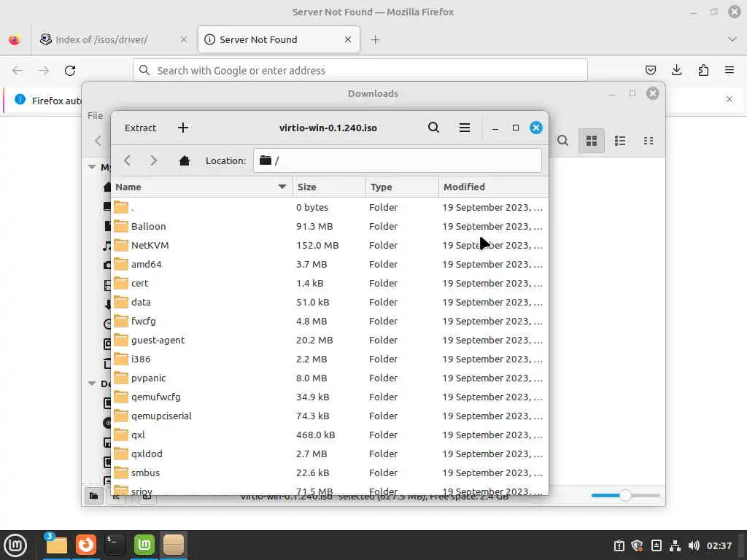Open the Firefox downloads panel
Image resolution: width=747 pixels, height=560 pixels.
676,71
